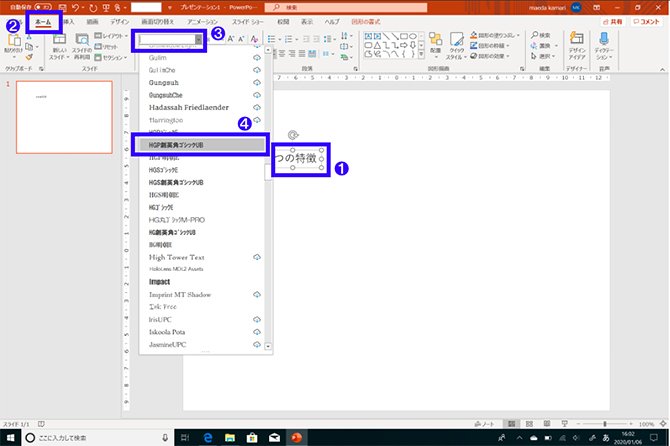Click Decrease Font Size icon
The image size is (670, 446).
pyautogui.click(x=241, y=39)
